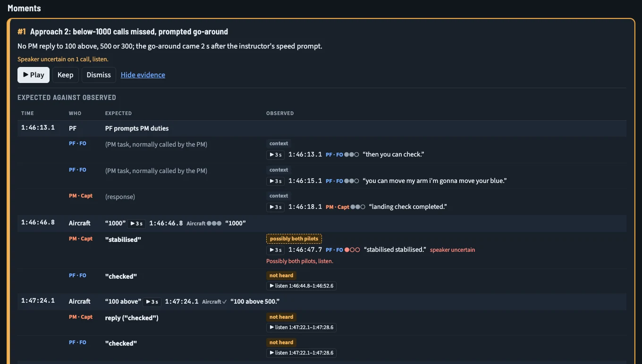Play the 3s clip for the "100 above" call
Viewport: 642px width, 364px height.
152,302
